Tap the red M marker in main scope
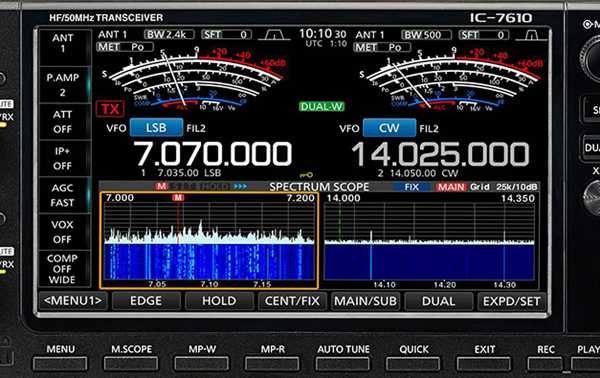Image resolution: width=600 pixels, height=378 pixels. [178, 197]
